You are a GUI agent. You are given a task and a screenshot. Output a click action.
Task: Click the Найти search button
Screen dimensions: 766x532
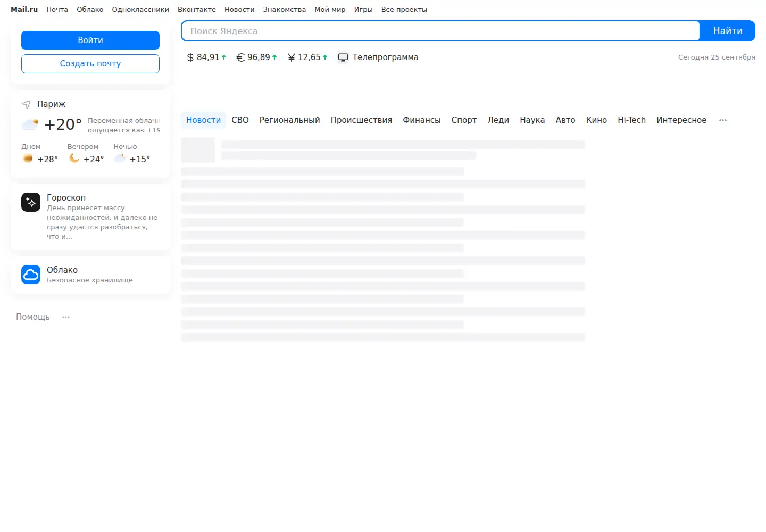[x=728, y=31]
